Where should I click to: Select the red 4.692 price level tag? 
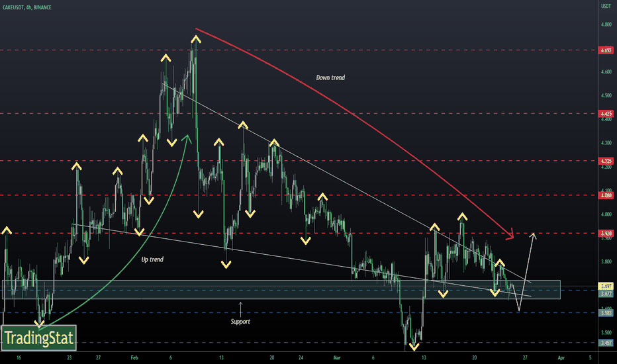point(606,50)
